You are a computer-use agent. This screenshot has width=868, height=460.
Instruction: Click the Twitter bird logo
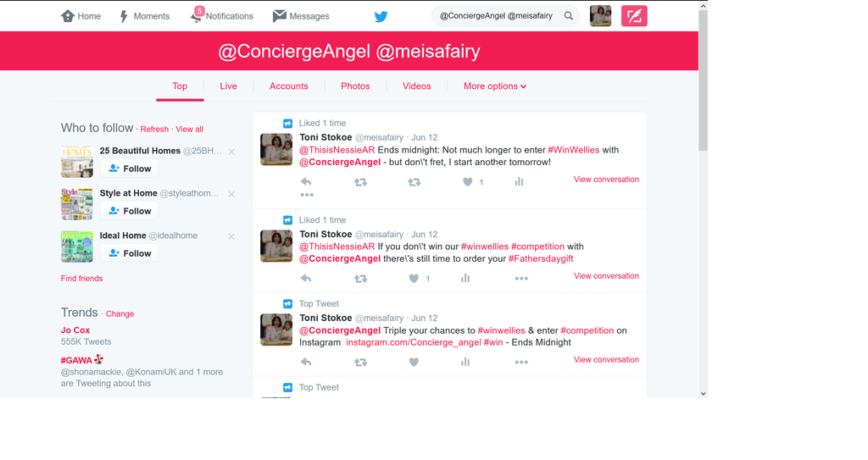click(381, 17)
